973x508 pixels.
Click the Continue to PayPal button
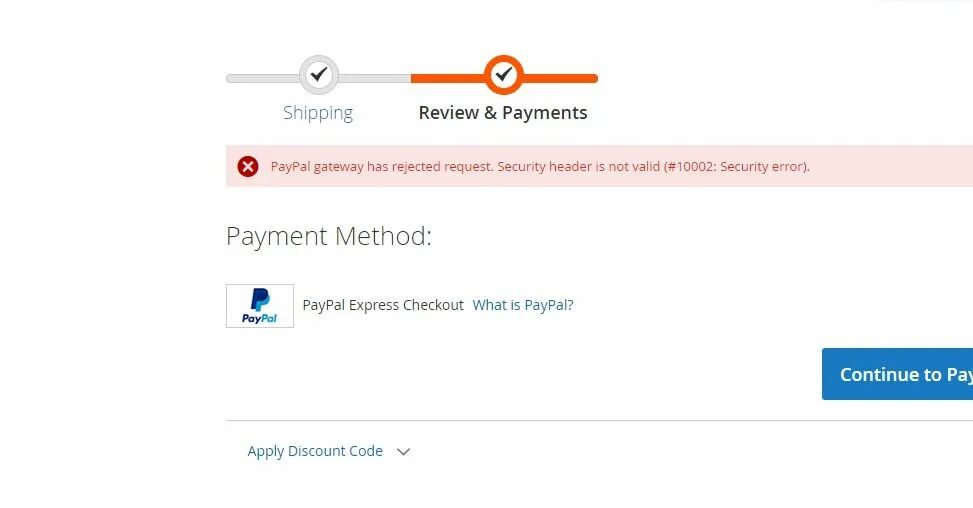pyautogui.click(x=897, y=374)
